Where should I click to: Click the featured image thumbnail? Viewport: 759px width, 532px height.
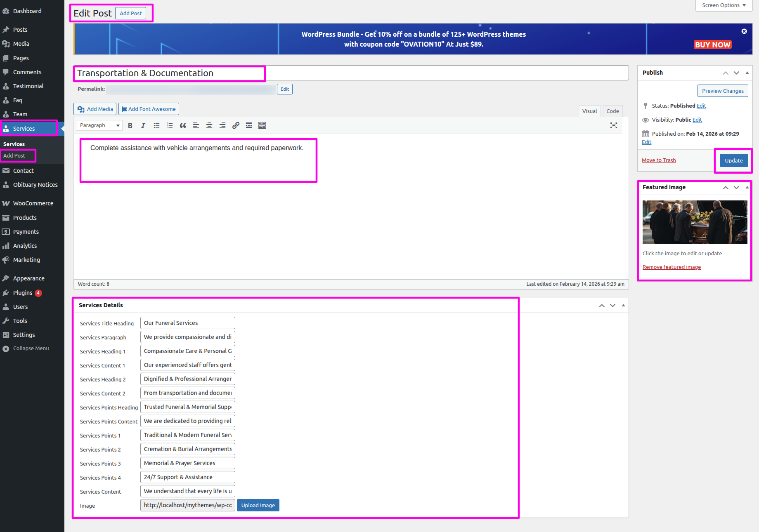click(x=695, y=222)
